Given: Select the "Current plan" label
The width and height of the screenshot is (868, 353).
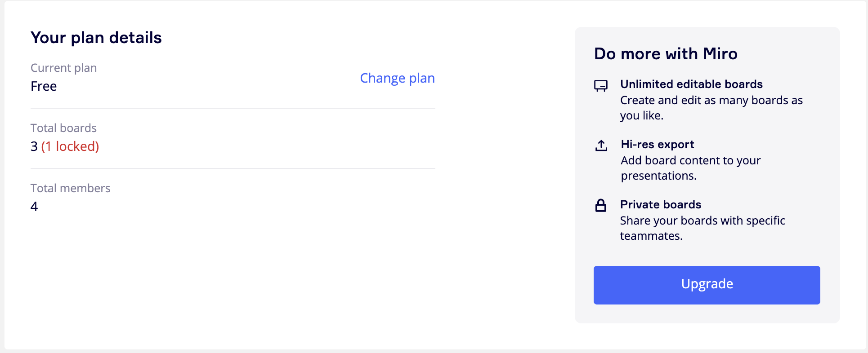Looking at the screenshot, I should coord(64,68).
